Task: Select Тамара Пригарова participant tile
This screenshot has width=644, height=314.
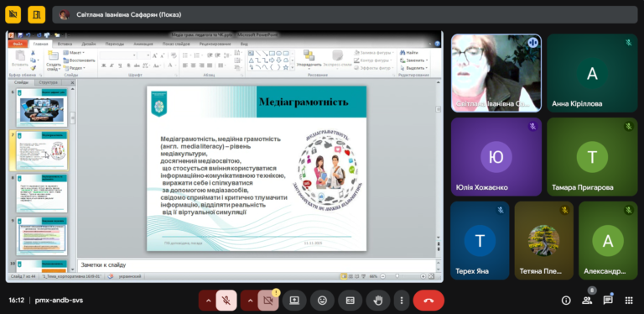Action: click(x=592, y=157)
